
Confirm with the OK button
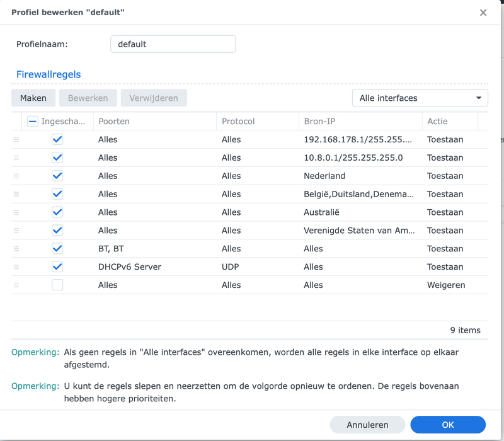click(447, 425)
